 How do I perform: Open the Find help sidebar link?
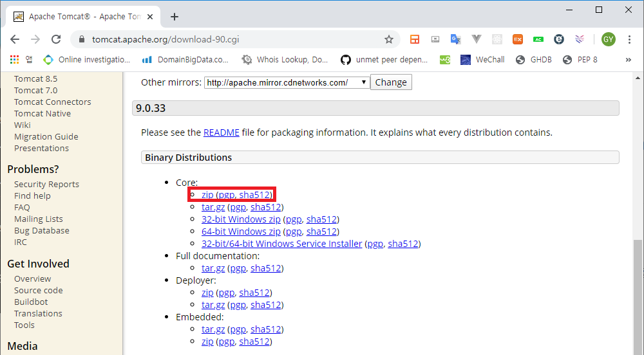pyautogui.click(x=32, y=196)
